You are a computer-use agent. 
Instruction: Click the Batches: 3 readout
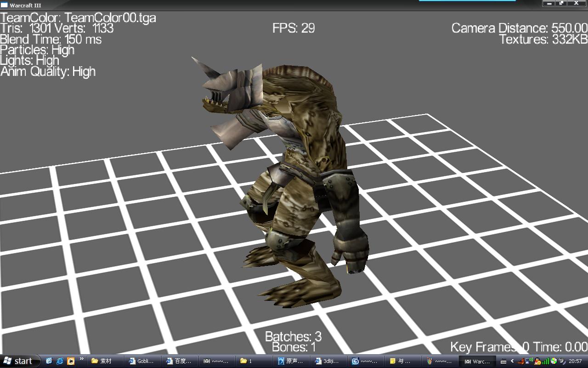[293, 336]
